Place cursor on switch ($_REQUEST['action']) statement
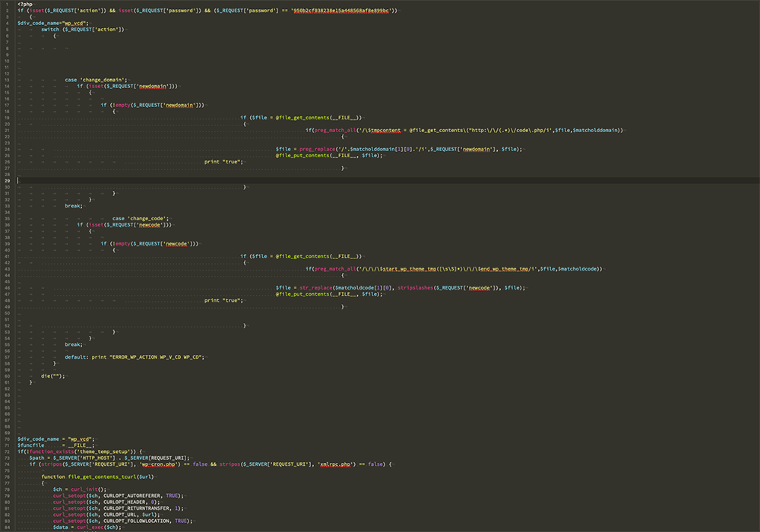 82,29
